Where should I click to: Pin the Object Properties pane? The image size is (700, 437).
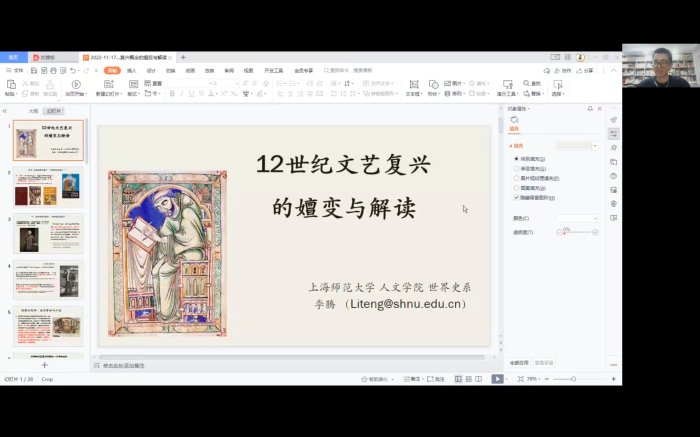[590, 108]
